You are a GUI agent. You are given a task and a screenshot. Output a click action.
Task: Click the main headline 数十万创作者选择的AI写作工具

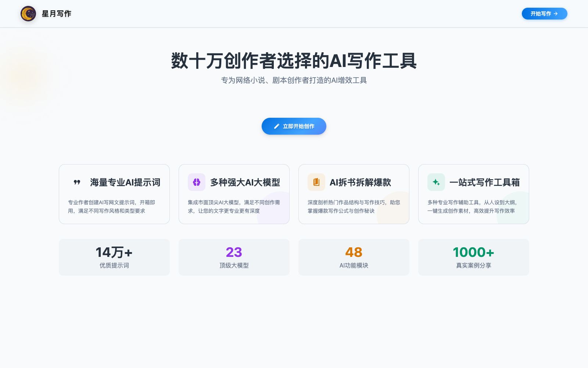pyautogui.click(x=294, y=61)
